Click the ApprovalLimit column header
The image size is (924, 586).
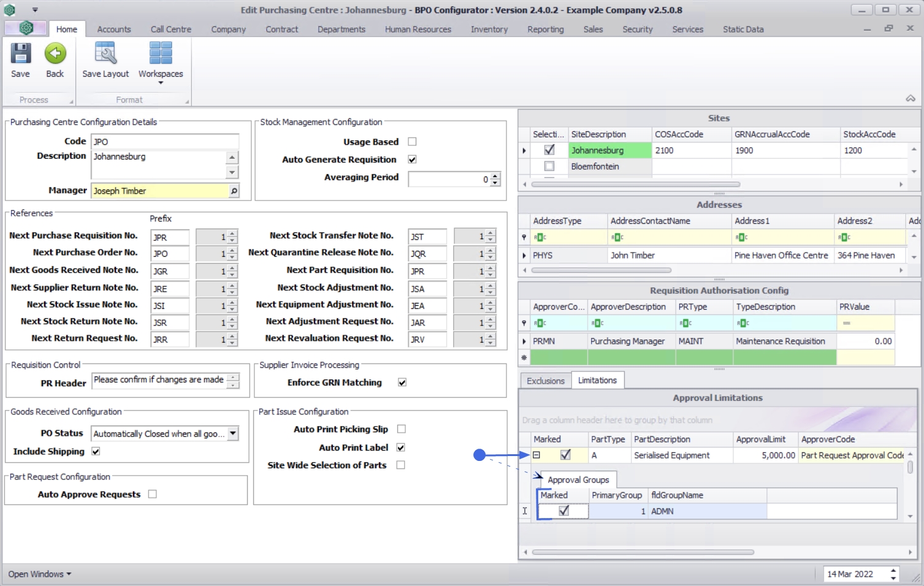tap(760, 439)
